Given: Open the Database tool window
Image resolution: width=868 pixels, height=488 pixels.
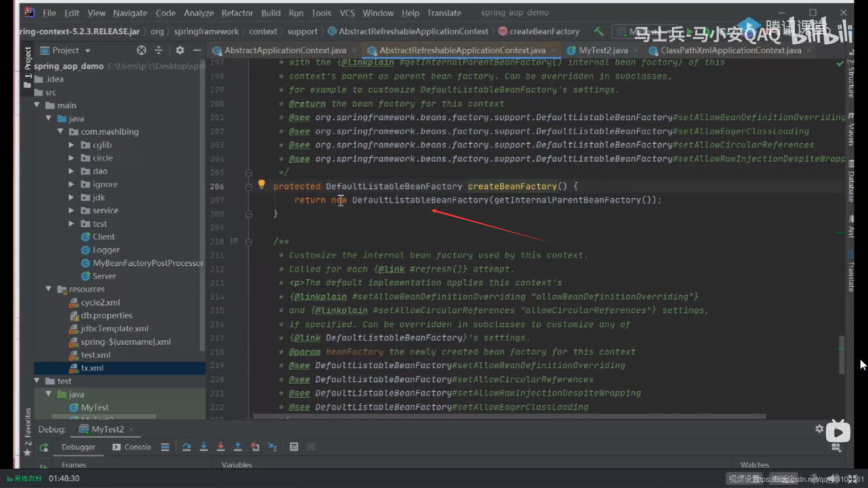Looking at the screenshot, I should pyautogui.click(x=851, y=181).
